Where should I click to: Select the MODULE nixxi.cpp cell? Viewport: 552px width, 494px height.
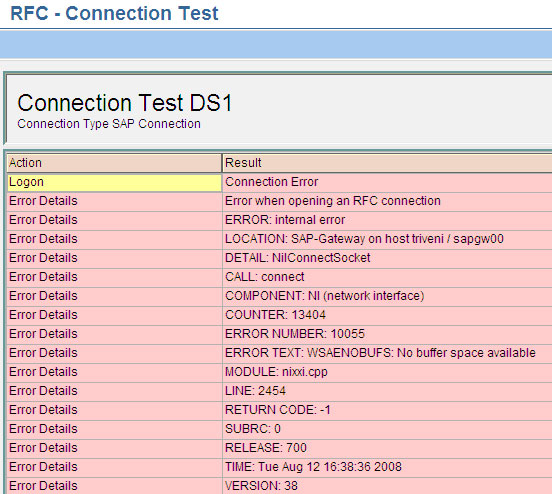387,373
